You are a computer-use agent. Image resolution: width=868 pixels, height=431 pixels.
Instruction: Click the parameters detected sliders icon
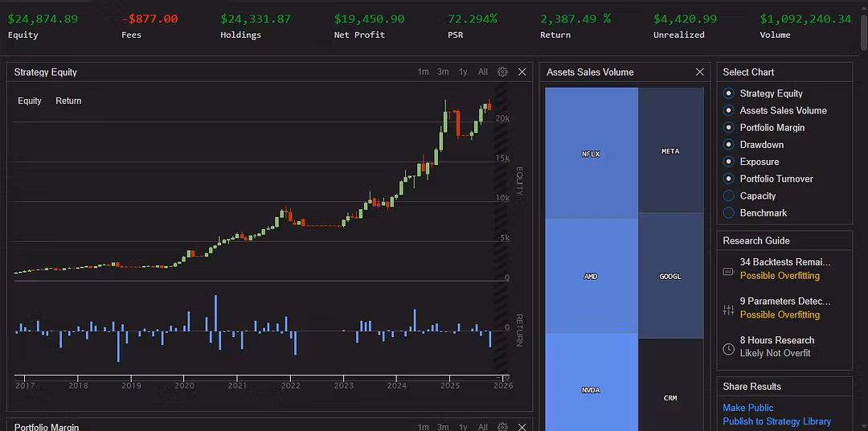(x=728, y=310)
